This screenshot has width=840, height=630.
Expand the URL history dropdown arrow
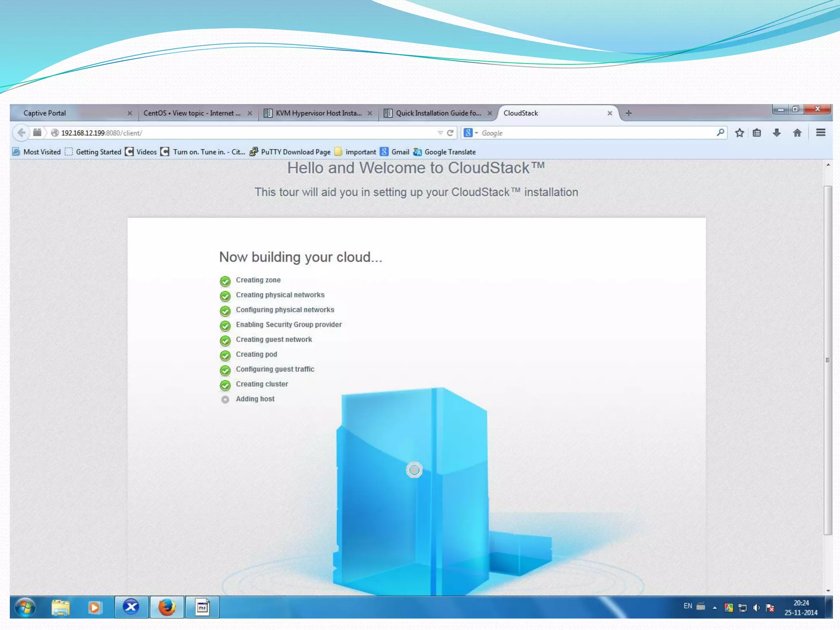(440, 132)
